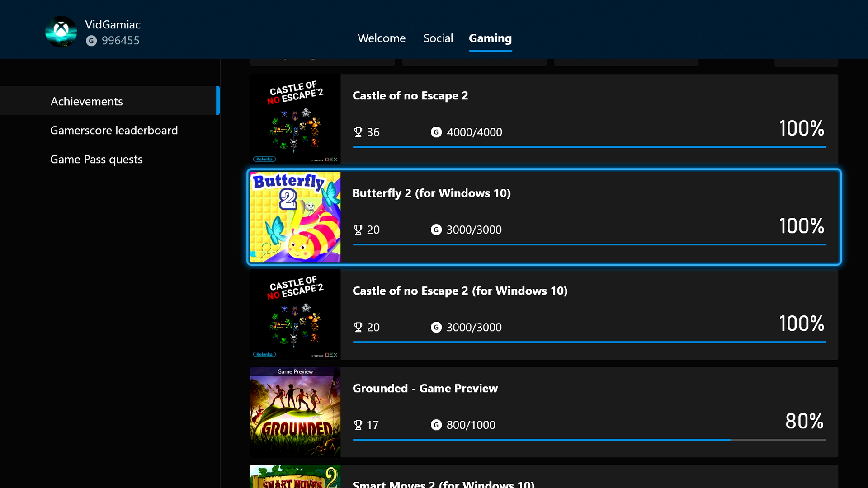
Task: Click the Grounded Game Preview cover art
Action: (295, 412)
